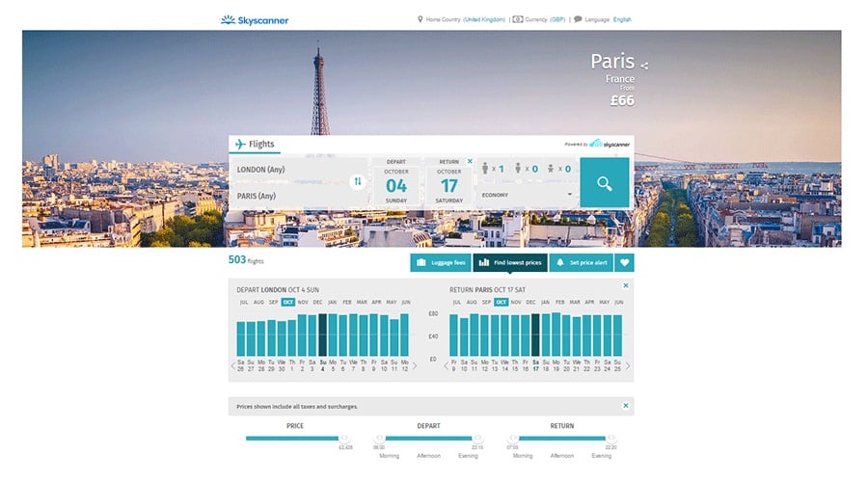
Task: Remove the return date with X
Action: click(x=470, y=161)
